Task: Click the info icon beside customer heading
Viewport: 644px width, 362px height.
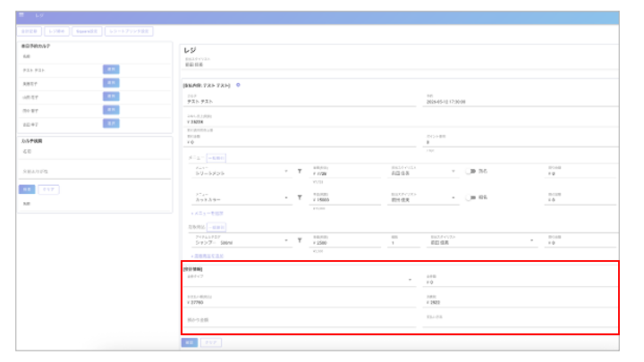Action: (238, 85)
